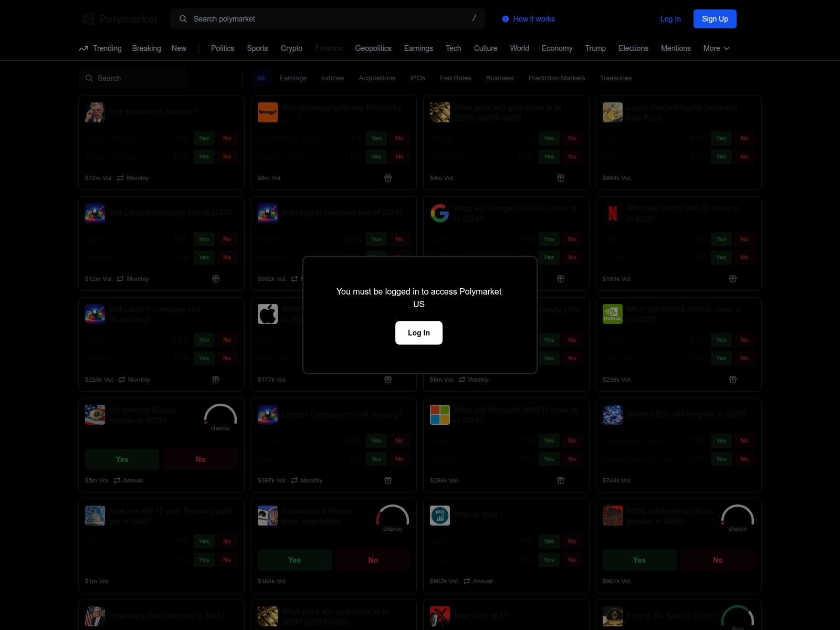840x630 pixels.
Task: Open the Earnings category in main nav
Action: coord(418,48)
